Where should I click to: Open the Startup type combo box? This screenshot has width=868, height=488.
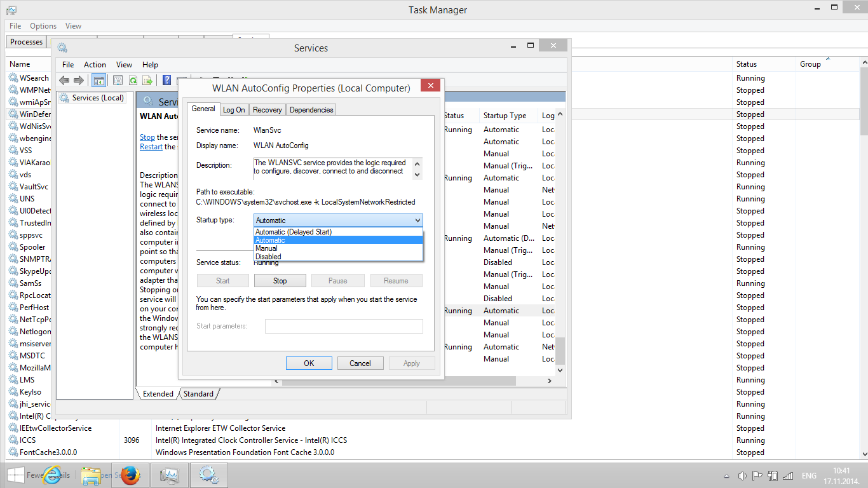338,220
